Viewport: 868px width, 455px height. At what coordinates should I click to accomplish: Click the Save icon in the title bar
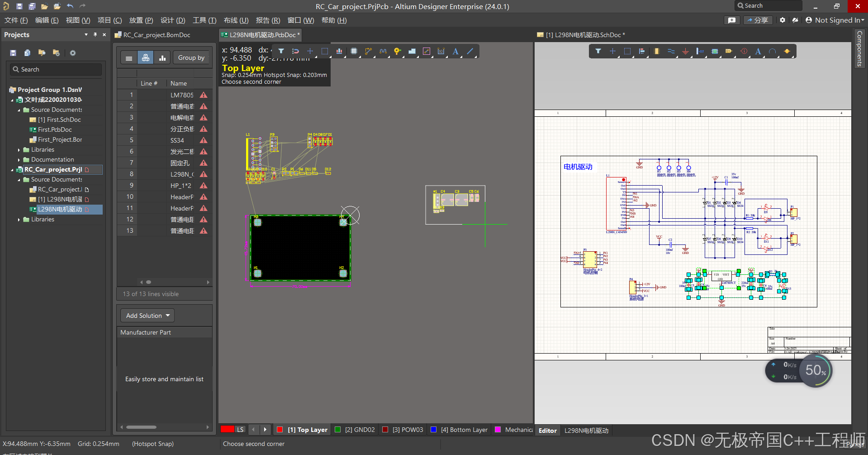19,6
